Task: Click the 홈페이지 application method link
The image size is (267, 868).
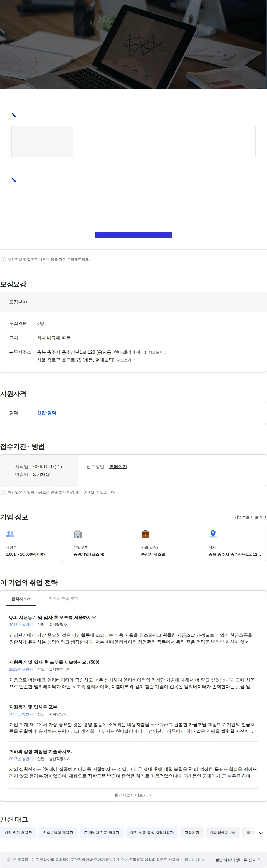Action: pos(118,467)
